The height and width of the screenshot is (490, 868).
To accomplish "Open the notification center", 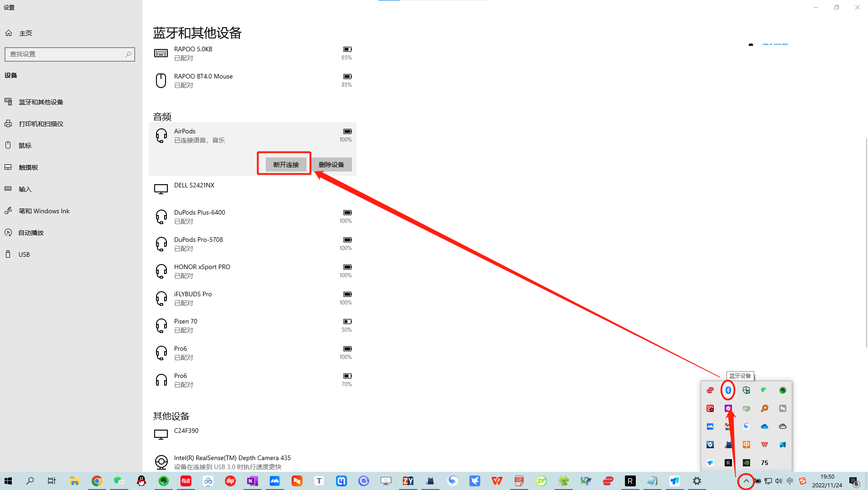I will (854, 481).
